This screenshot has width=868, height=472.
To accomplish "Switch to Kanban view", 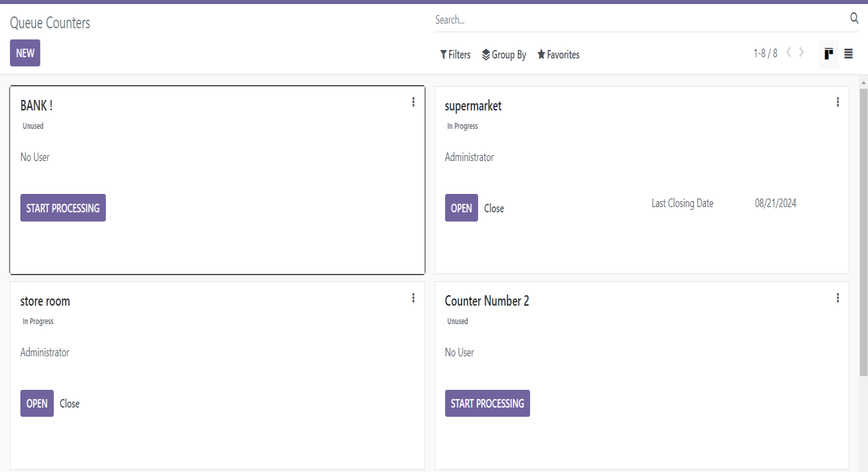I will (x=829, y=54).
